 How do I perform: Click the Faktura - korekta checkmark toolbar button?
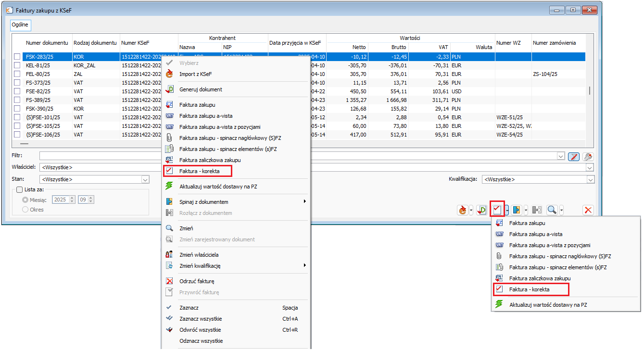497,210
